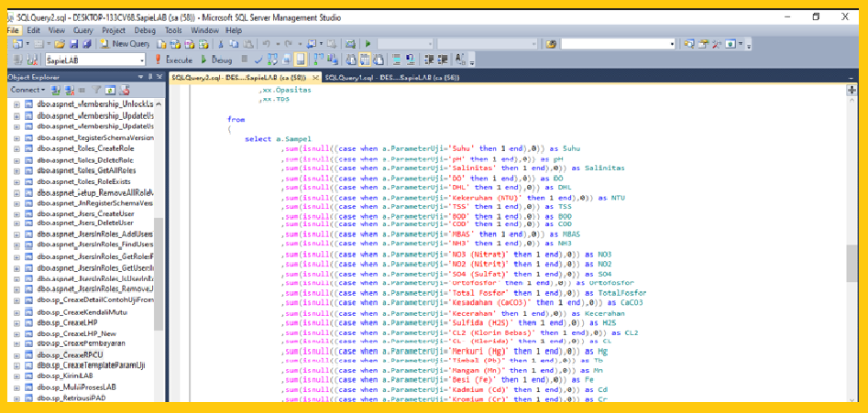Open the Tools menu
This screenshot has width=868, height=413.
click(173, 30)
